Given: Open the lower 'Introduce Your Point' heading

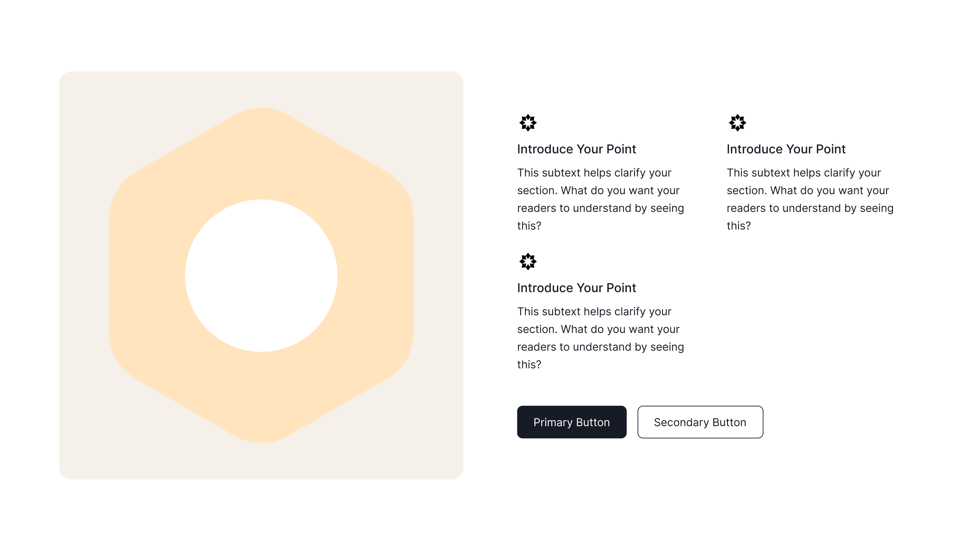Looking at the screenshot, I should click(x=576, y=288).
